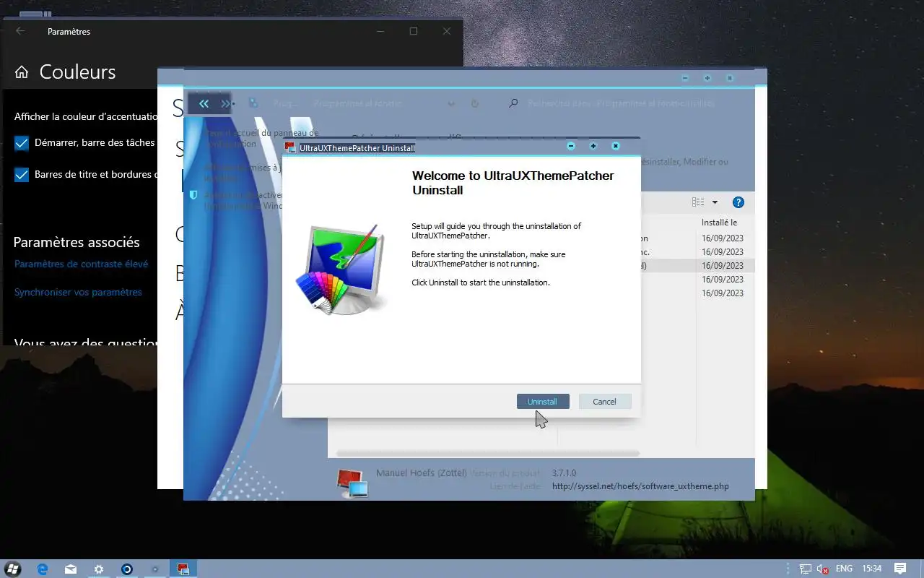
Task: Go back in Programs and Features window
Action: tap(204, 104)
